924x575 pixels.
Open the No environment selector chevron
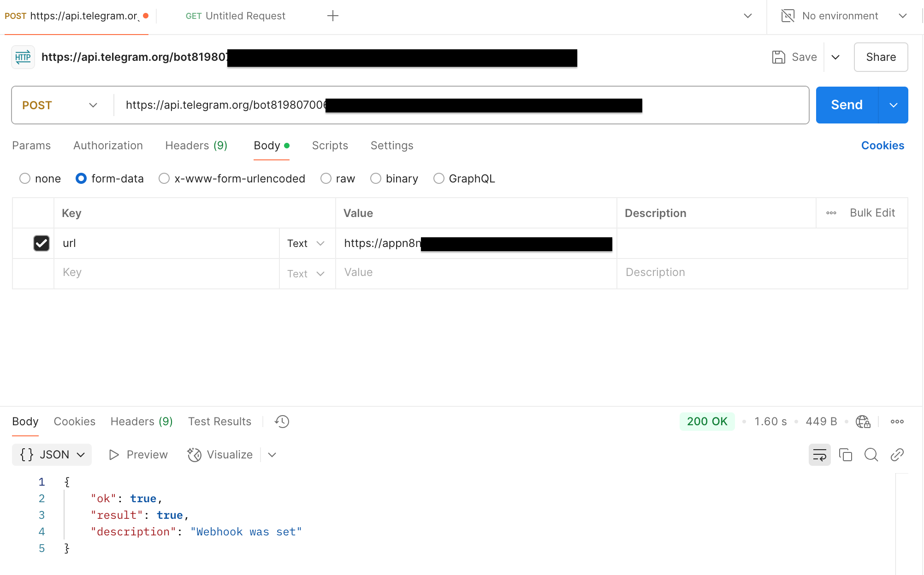[903, 16]
